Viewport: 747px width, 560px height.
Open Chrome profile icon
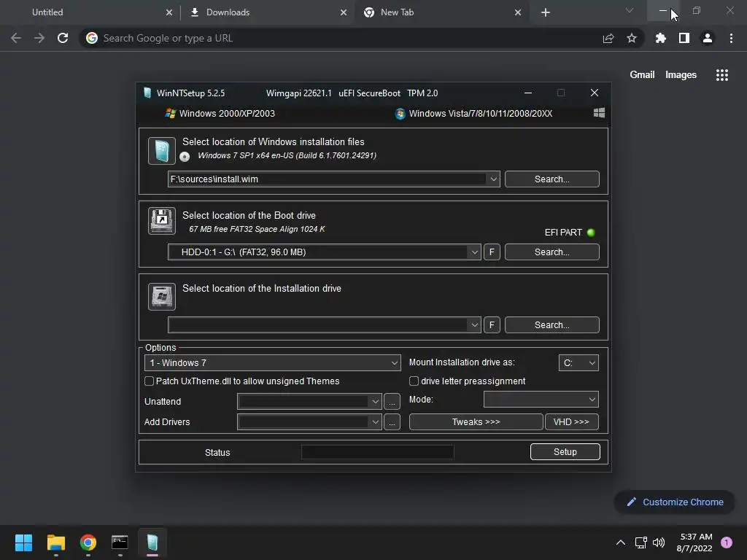point(708,38)
